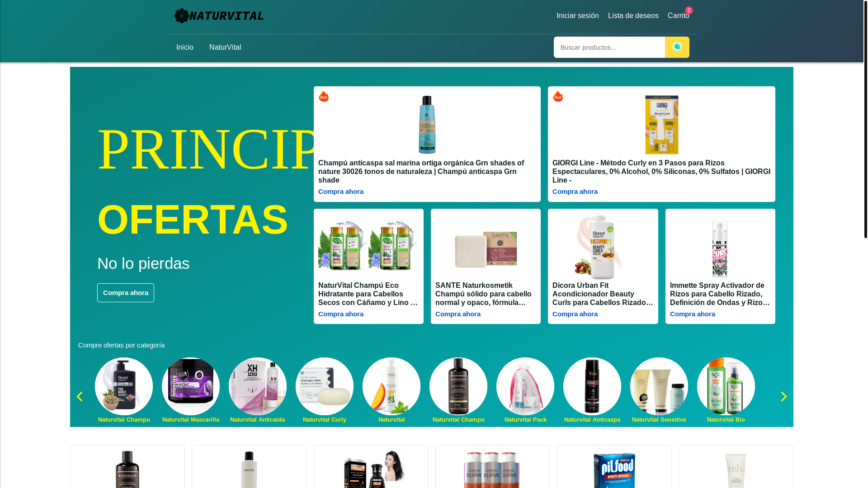Image resolution: width=868 pixels, height=488 pixels.
Task: Open the Naturvital Anticaida category circle
Action: point(258,386)
